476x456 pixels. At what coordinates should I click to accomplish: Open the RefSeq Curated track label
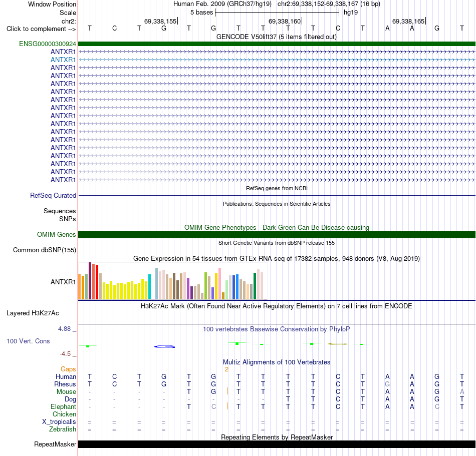click(53, 196)
